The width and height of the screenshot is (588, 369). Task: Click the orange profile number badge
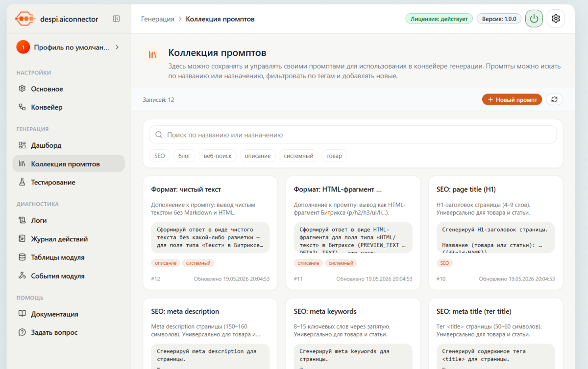(23, 47)
